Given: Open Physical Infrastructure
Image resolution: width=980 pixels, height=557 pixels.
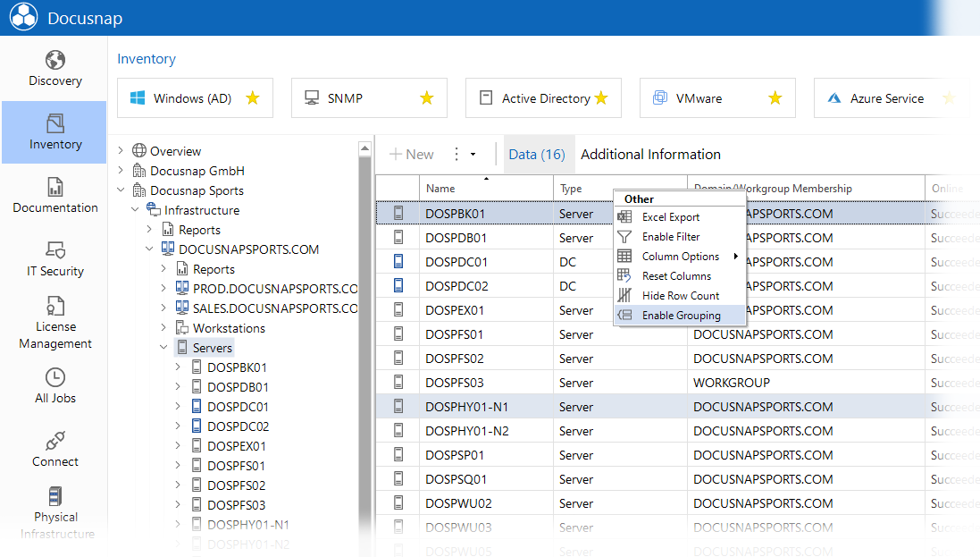Looking at the screenshot, I should (x=55, y=513).
